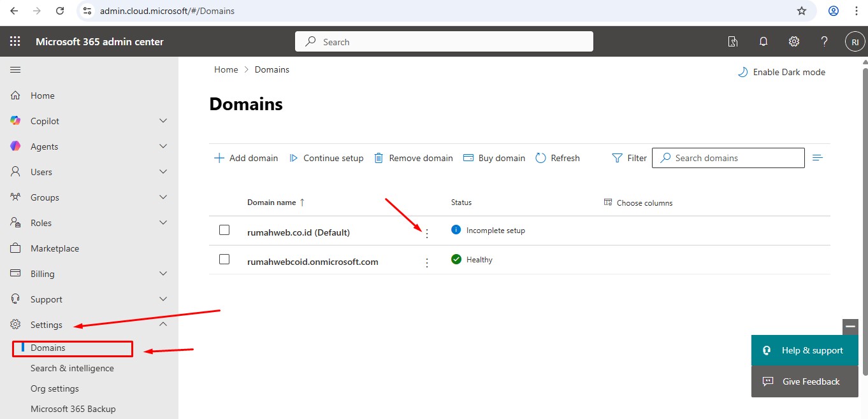
Task: Click the Add domain button
Action: click(246, 158)
